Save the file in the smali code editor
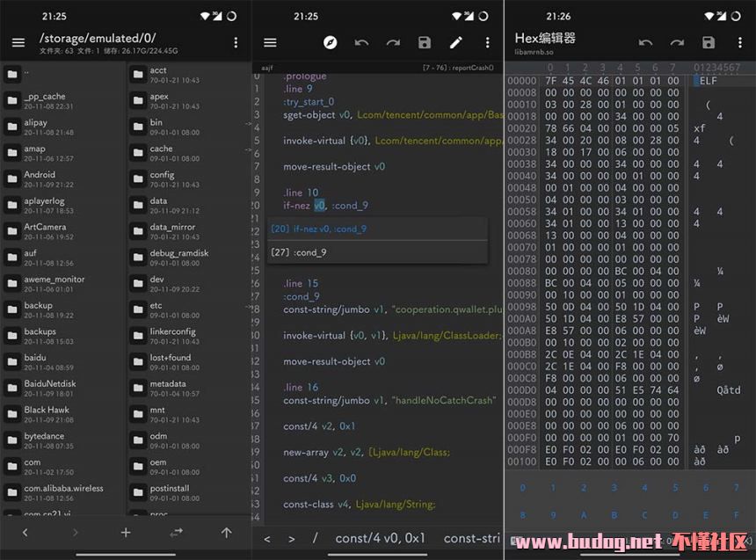The width and height of the screenshot is (756, 560). tap(425, 42)
